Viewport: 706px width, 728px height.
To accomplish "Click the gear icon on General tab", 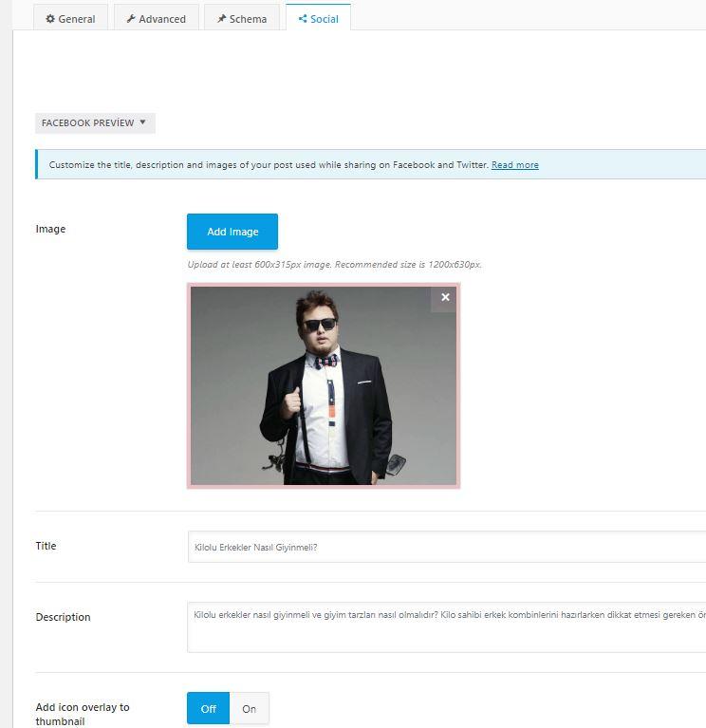I will [x=50, y=19].
